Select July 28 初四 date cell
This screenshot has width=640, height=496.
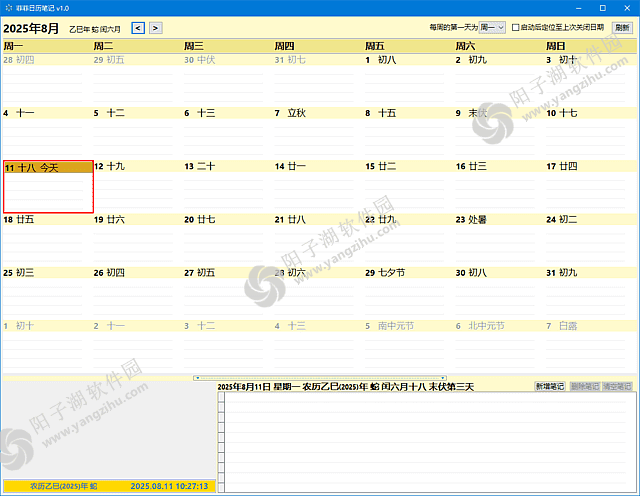click(48, 78)
